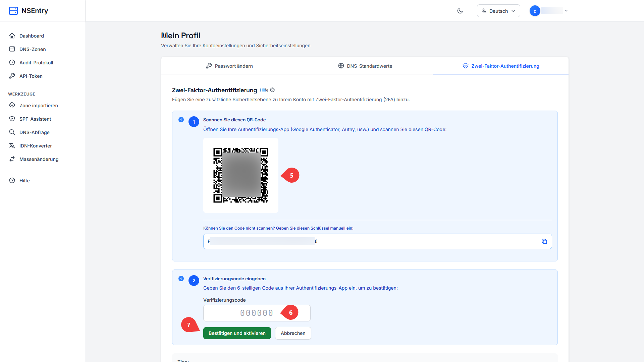Click the translate icon in language selector
Image resolution: width=644 pixels, height=362 pixels.
[484, 11]
